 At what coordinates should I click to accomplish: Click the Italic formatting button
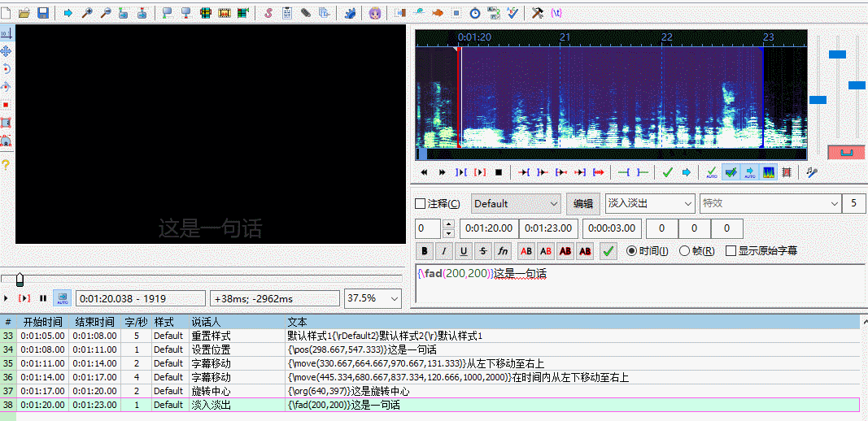(444, 252)
